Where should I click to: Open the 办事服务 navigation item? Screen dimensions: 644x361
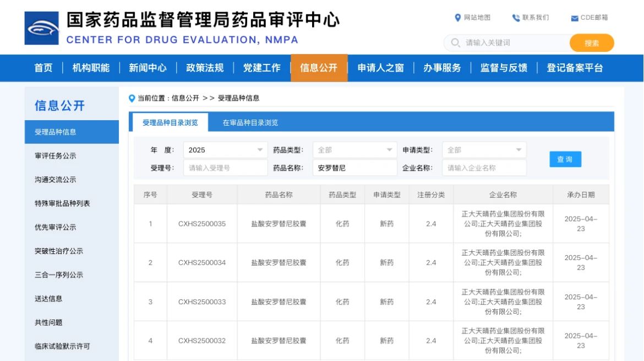tap(442, 68)
